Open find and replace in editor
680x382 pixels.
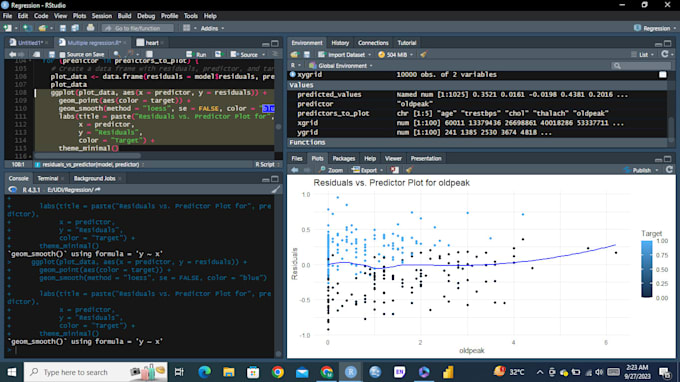pyautogui.click(x=117, y=55)
